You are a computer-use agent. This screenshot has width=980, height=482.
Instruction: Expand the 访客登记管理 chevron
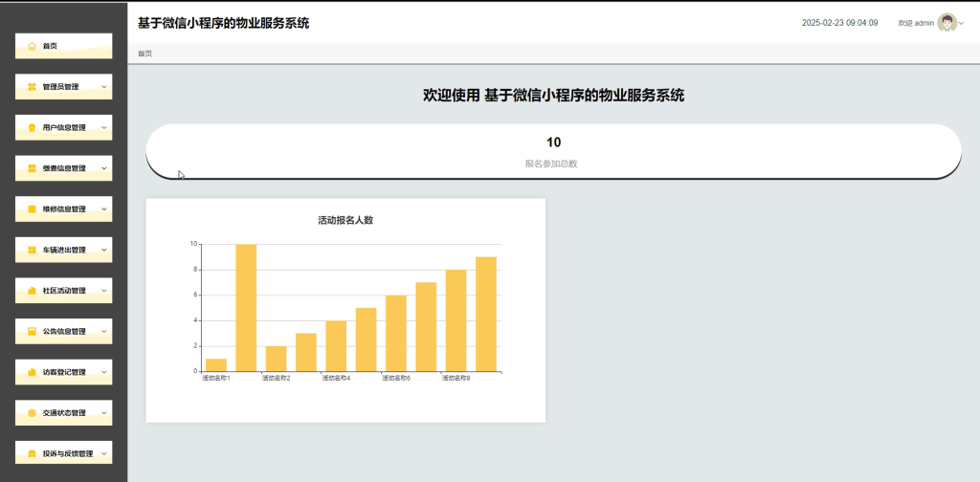(x=103, y=372)
